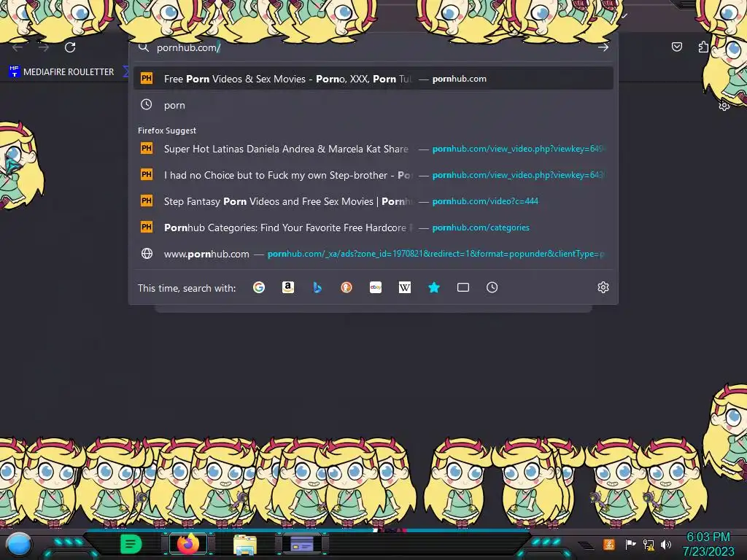Search this time with Google

click(x=259, y=287)
